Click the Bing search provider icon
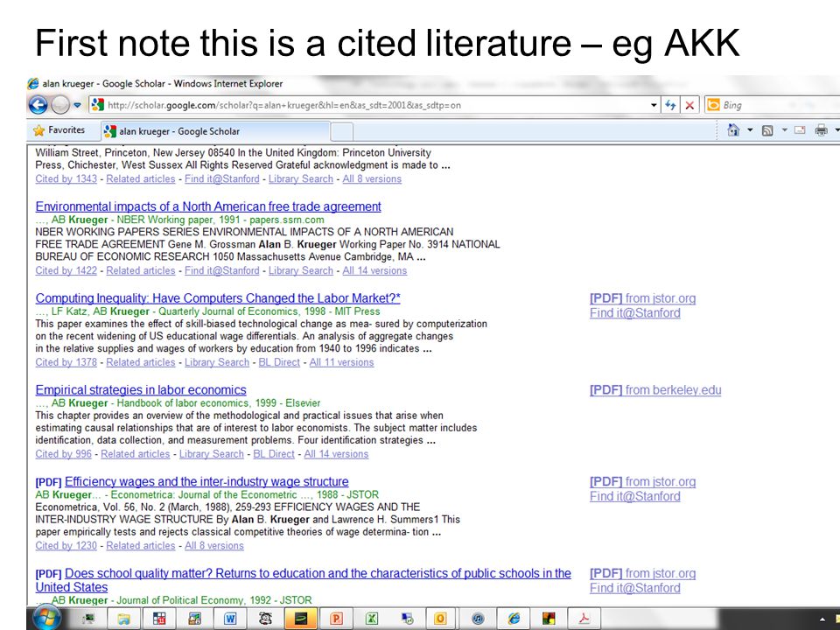The image size is (840, 630). click(x=713, y=105)
